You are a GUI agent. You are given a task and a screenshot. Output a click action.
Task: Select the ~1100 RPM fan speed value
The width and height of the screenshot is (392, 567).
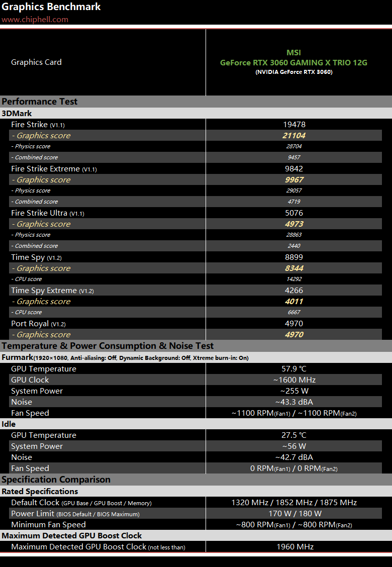pyautogui.click(x=294, y=413)
